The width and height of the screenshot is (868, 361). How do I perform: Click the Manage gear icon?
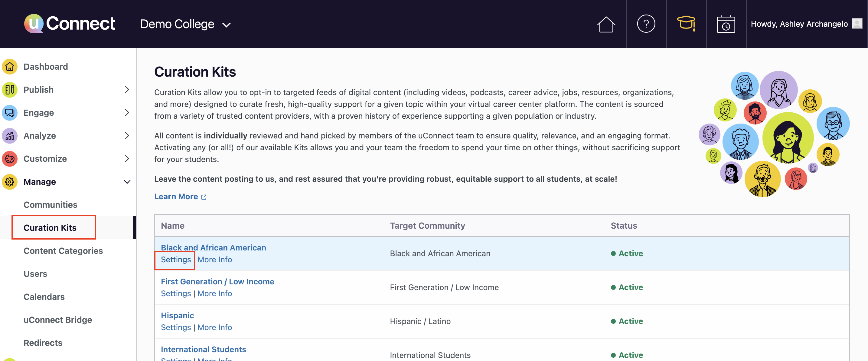10,181
